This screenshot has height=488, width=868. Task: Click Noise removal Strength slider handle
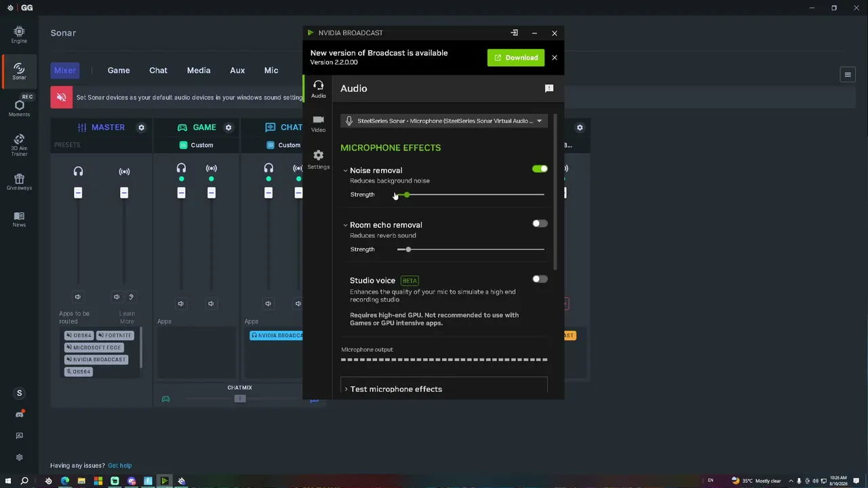click(407, 195)
